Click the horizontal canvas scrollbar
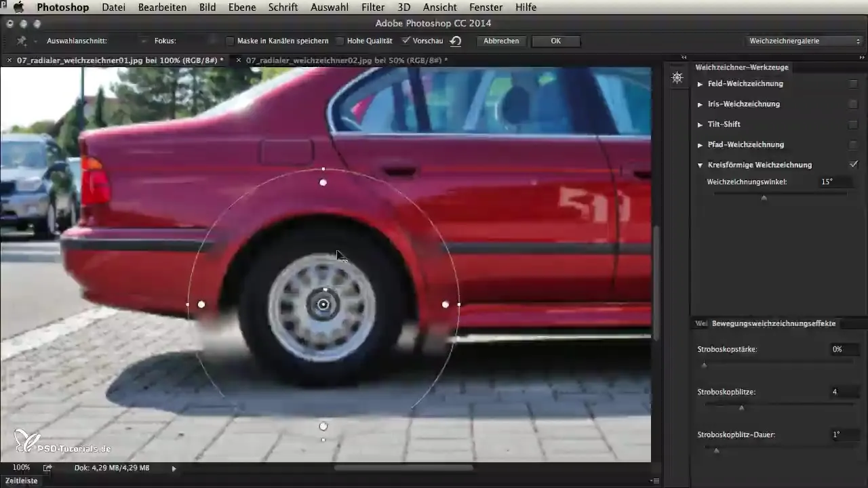The image size is (868, 488). point(404,468)
